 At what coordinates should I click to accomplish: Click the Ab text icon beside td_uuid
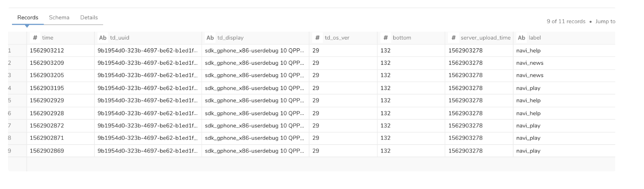(x=103, y=38)
